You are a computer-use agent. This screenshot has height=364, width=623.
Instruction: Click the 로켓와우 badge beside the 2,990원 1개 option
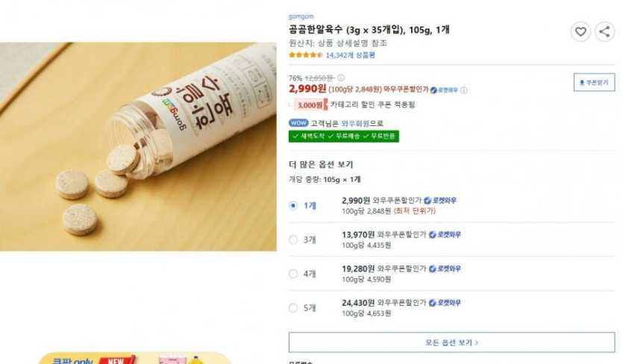click(x=440, y=201)
